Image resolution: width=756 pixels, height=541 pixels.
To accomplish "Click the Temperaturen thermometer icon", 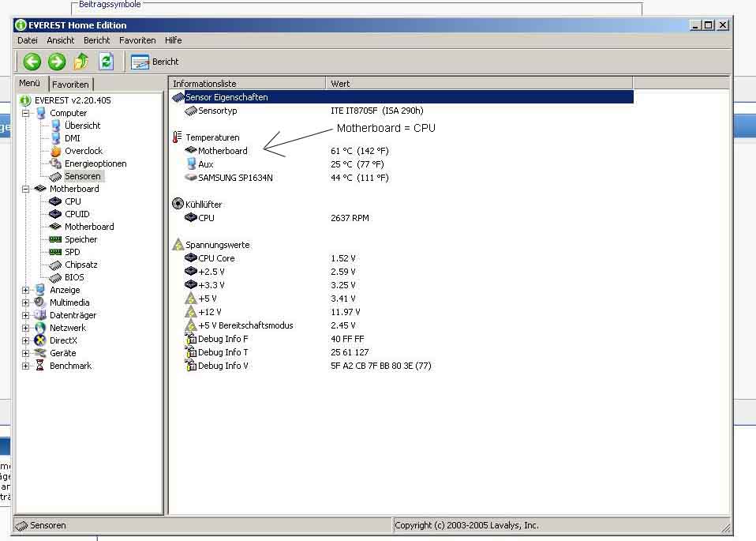I will coord(178,137).
